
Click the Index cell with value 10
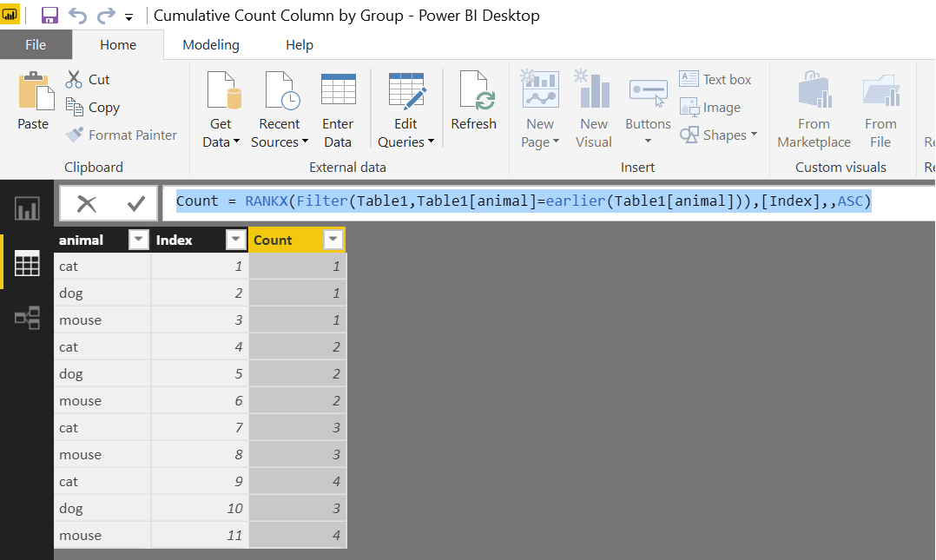[x=200, y=508]
